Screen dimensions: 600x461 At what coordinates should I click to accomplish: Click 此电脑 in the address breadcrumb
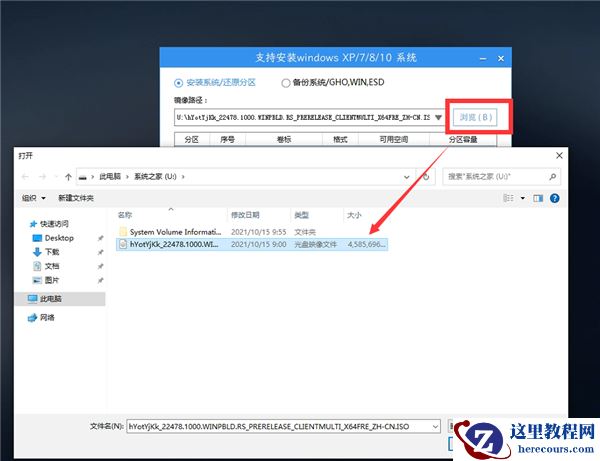click(x=110, y=176)
